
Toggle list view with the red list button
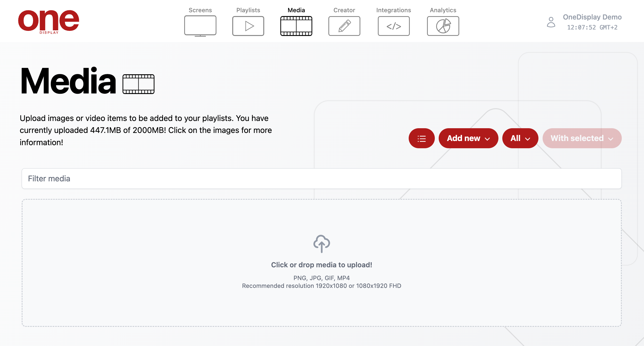[421, 138]
